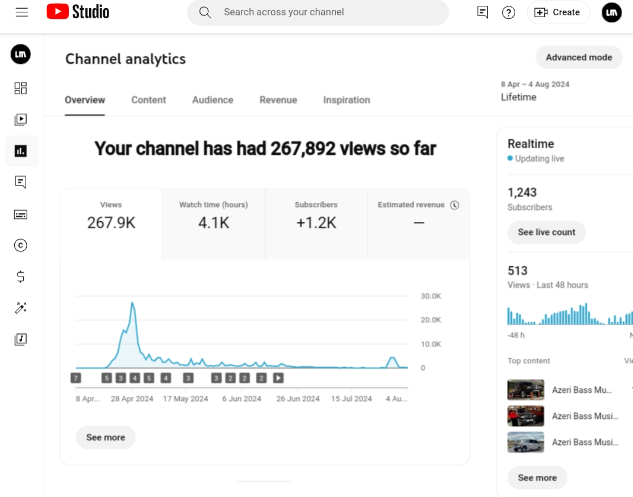The width and height of the screenshot is (633, 497).
Task: Focus the Search across your channel field
Action: pos(318,12)
